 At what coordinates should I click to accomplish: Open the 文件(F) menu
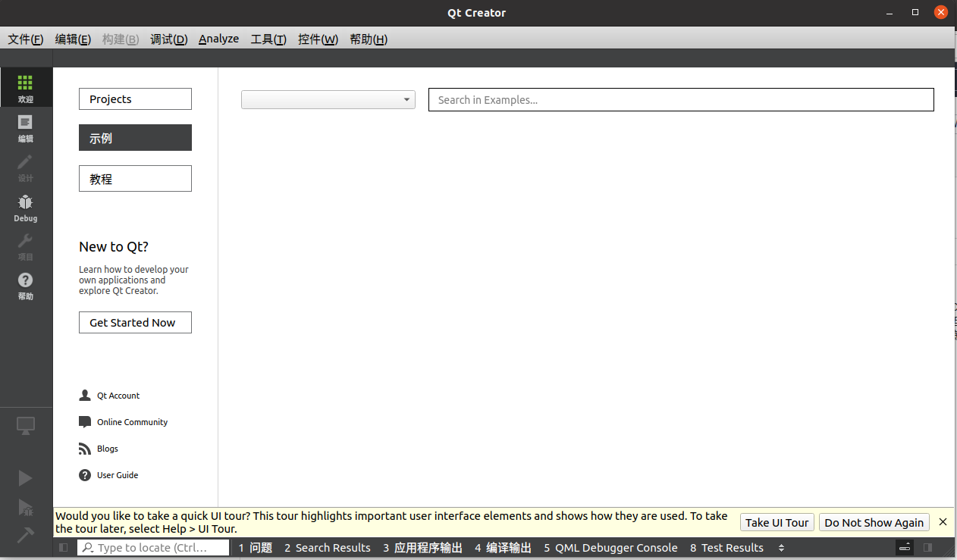pyautogui.click(x=26, y=39)
